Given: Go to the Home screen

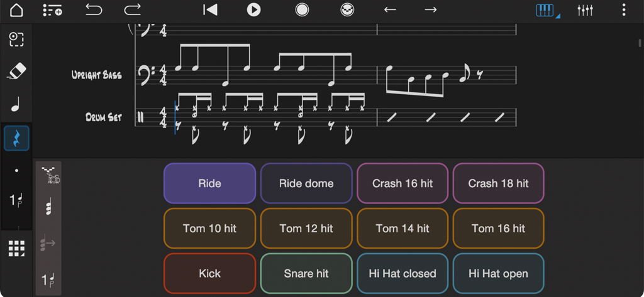Looking at the screenshot, I should pos(16,10).
